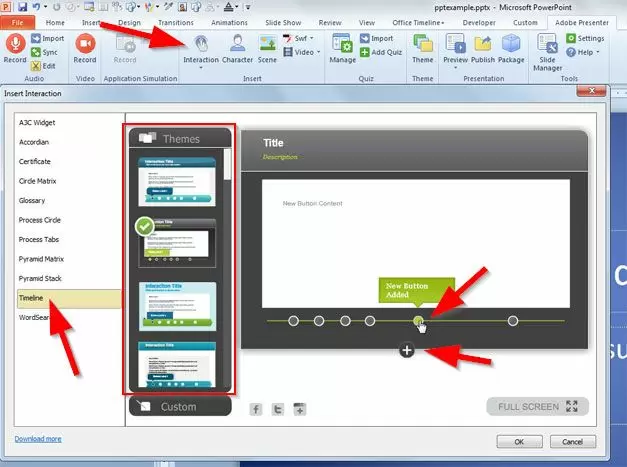The image size is (627, 467).
Task: Click the Scene icon in ribbon
Action: tap(268, 48)
